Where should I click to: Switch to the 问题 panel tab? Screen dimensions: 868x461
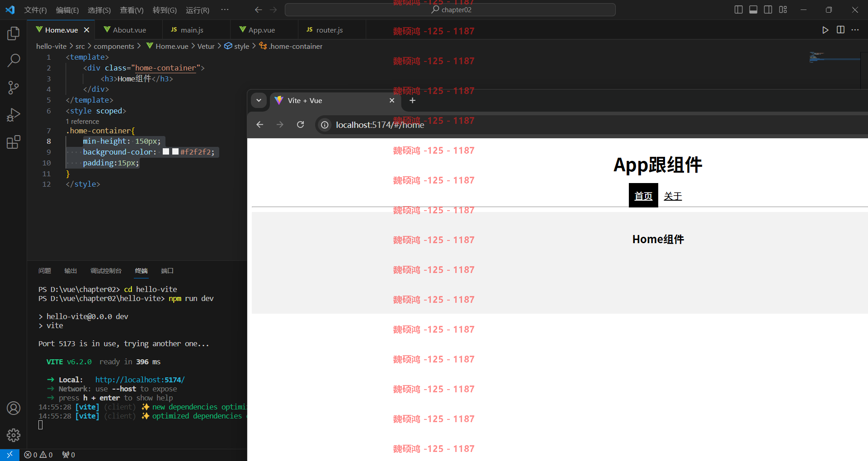point(45,271)
